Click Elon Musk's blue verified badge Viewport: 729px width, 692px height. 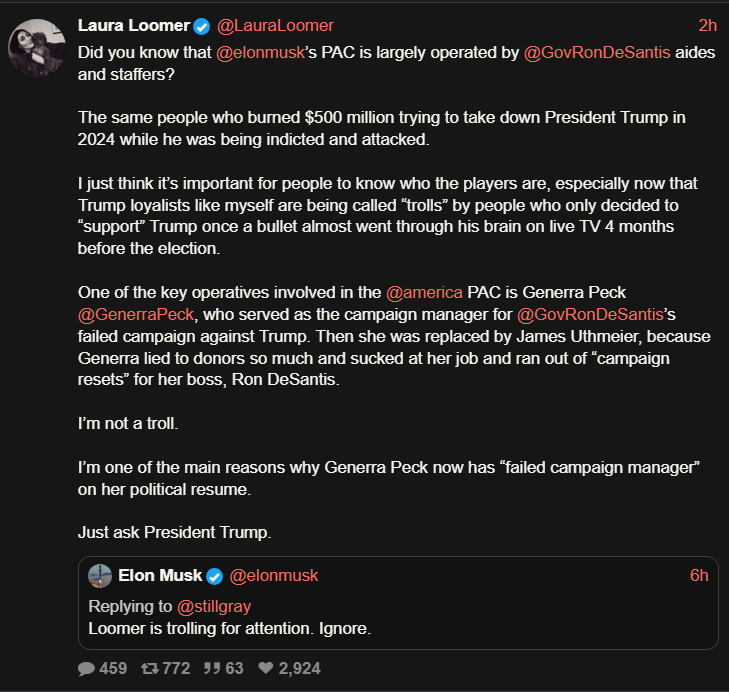point(214,576)
